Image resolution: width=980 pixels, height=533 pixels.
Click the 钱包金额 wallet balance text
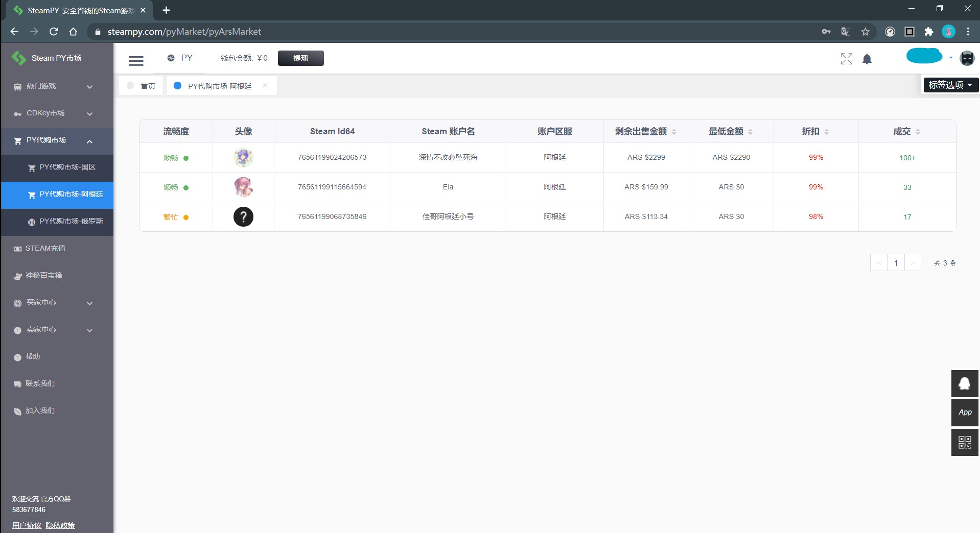coord(244,58)
